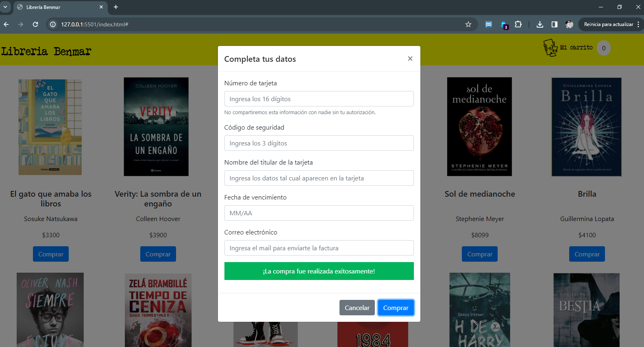Close the Librería Benmar tab
This screenshot has height=347, width=644.
pyautogui.click(x=101, y=7)
